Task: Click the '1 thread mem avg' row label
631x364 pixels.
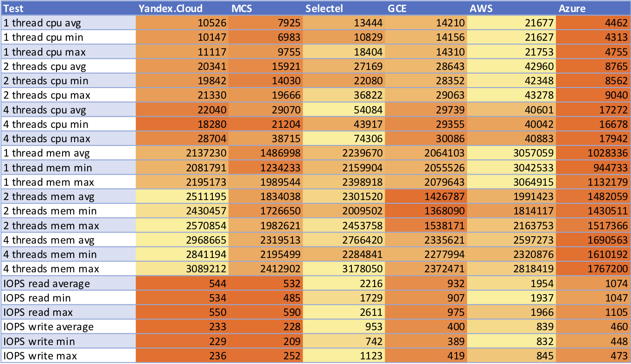Action: coord(68,153)
